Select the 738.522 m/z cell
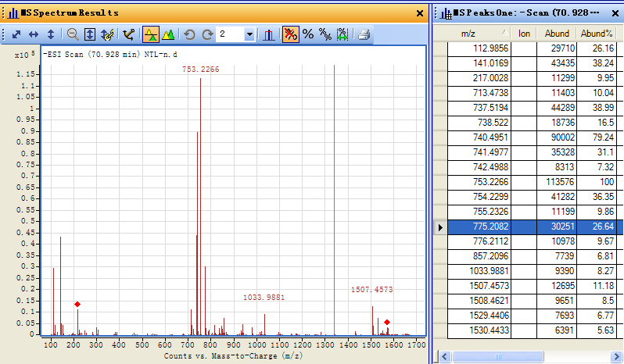The height and width of the screenshot is (364, 624). pos(479,123)
